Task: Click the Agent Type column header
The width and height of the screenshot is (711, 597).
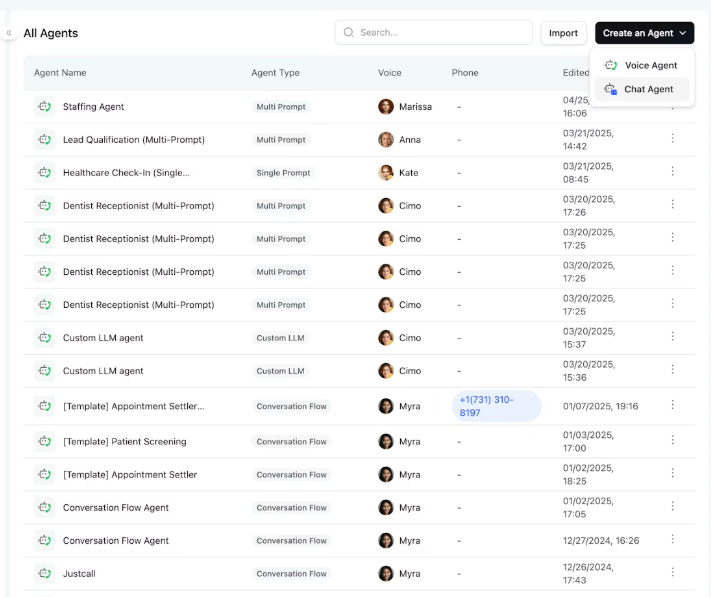Action: pyautogui.click(x=275, y=73)
